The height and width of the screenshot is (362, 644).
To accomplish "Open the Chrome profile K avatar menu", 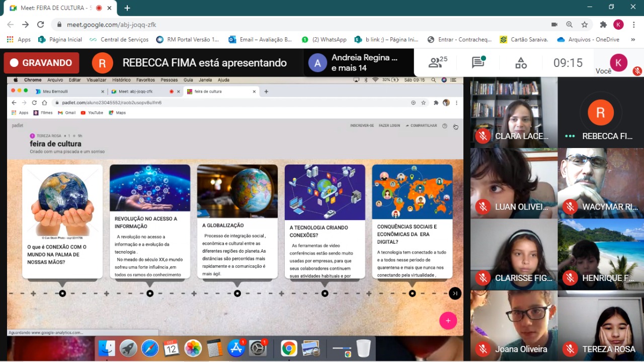I will [x=618, y=24].
